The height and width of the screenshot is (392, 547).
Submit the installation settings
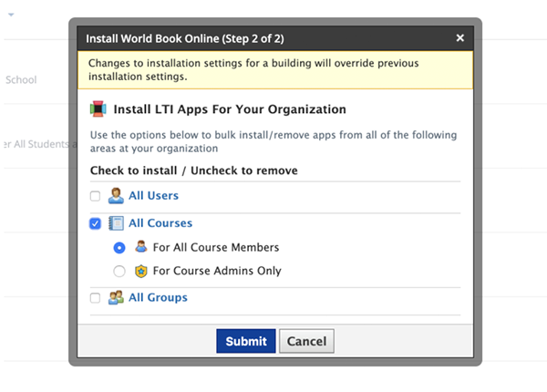point(246,341)
